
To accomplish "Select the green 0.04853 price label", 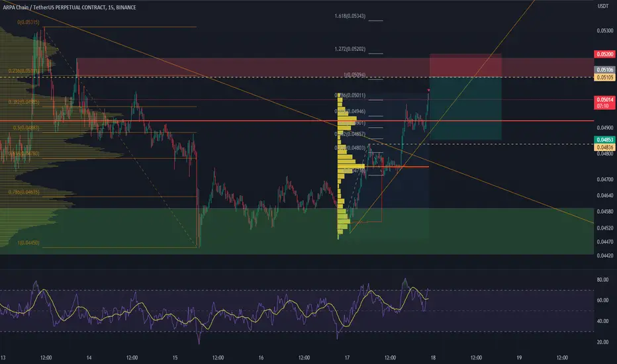I will 604,140.
